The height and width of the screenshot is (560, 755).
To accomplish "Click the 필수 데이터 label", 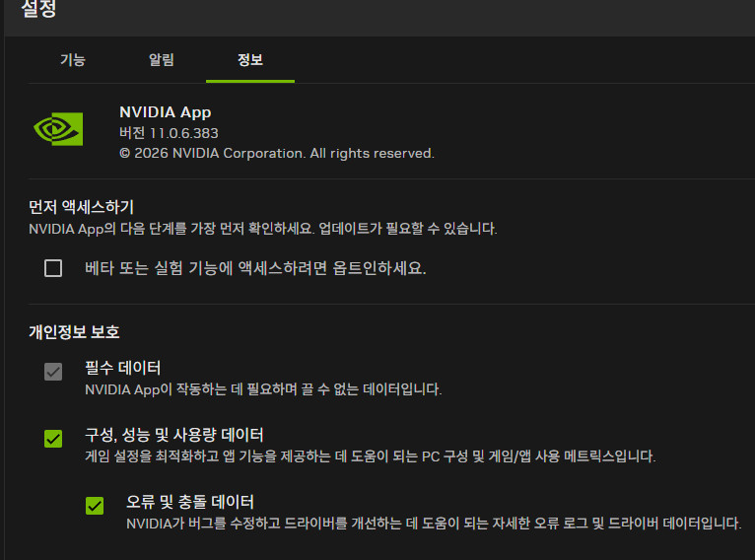I will (123, 368).
